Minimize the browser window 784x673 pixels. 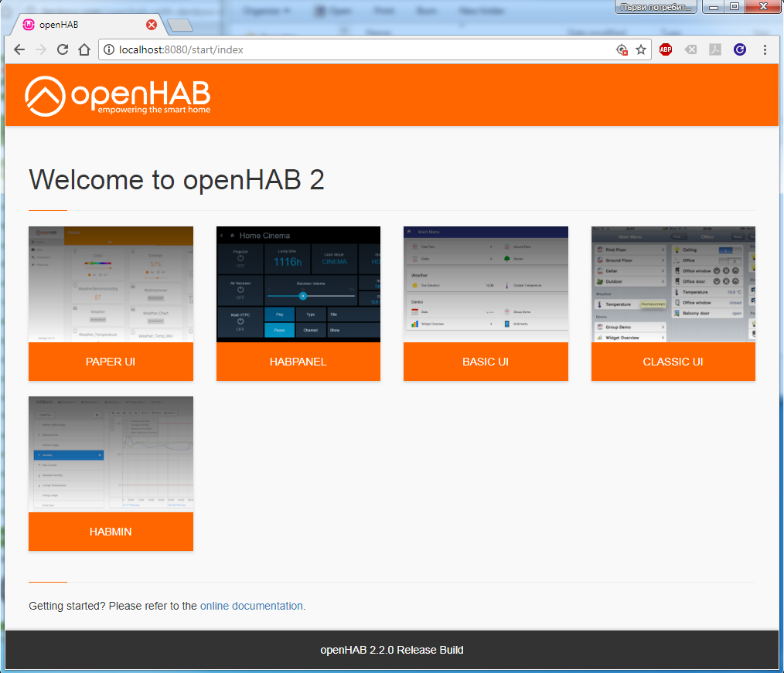point(714,7)
